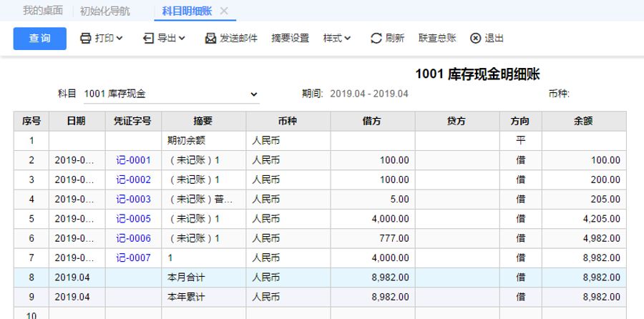Click the printer icon in toolbar
Image resolution: width=644 pixels, height=319 pixels.
pos(85,39)
